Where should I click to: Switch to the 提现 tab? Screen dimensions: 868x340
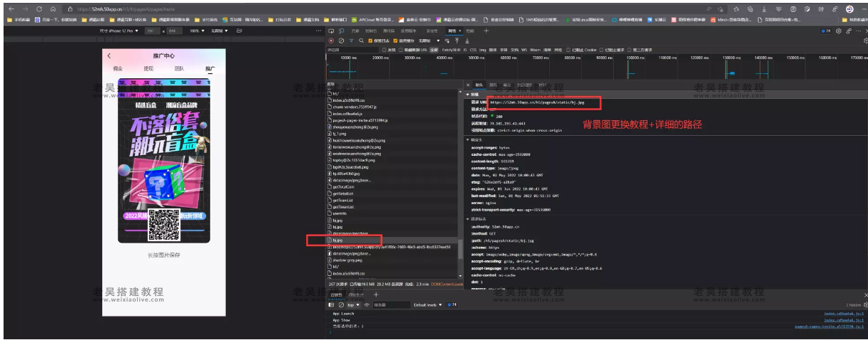(148, 69)
